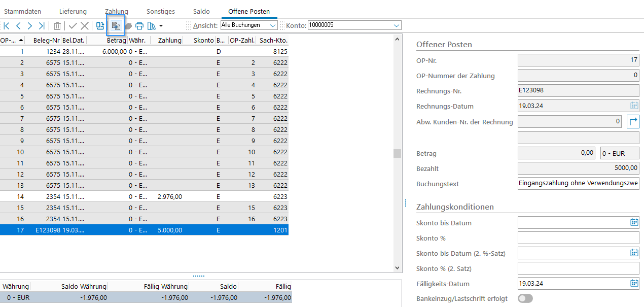This screenshot has width=644, height=307.
Task: Click the trash can delete icon
Action: (x=57, y=26)
